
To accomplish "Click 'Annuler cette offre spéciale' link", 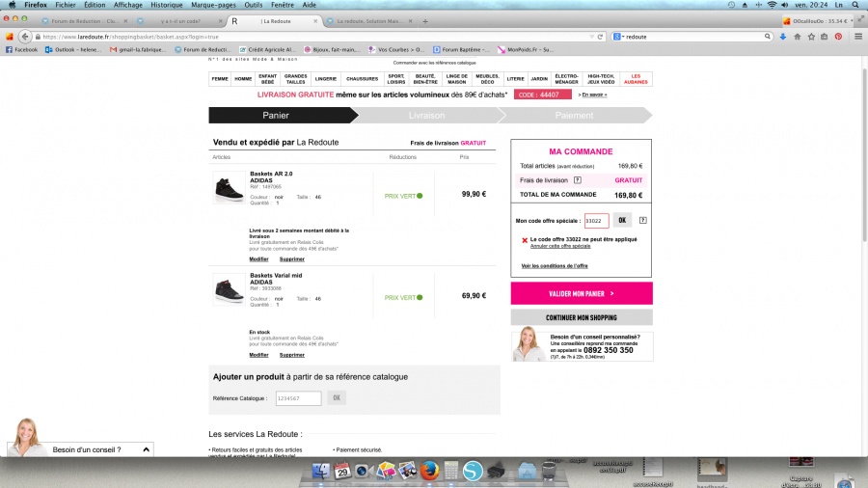I will click(560, 246).
